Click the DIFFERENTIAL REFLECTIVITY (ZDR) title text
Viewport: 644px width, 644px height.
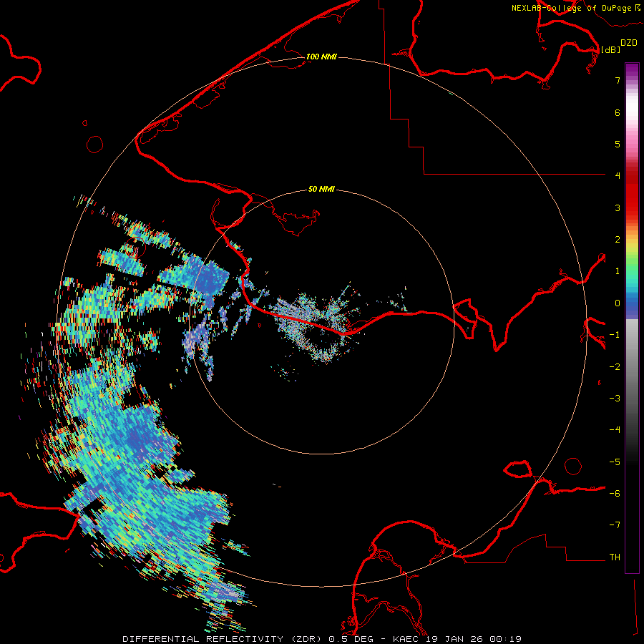point(223,639)
